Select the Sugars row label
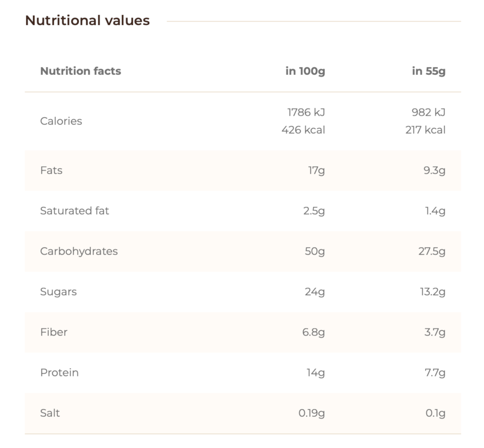Image resolution: width=484 pixels, height=448 pixels. [x=58, y=292]
